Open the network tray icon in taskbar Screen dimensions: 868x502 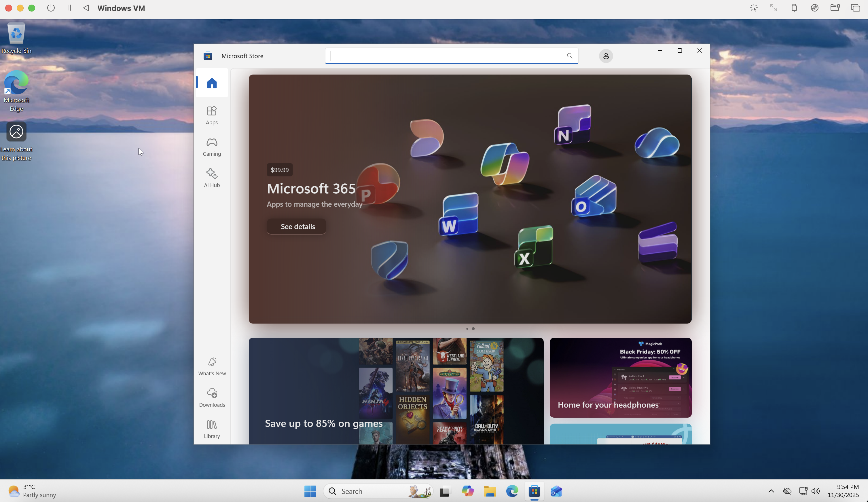click(803, 491)
